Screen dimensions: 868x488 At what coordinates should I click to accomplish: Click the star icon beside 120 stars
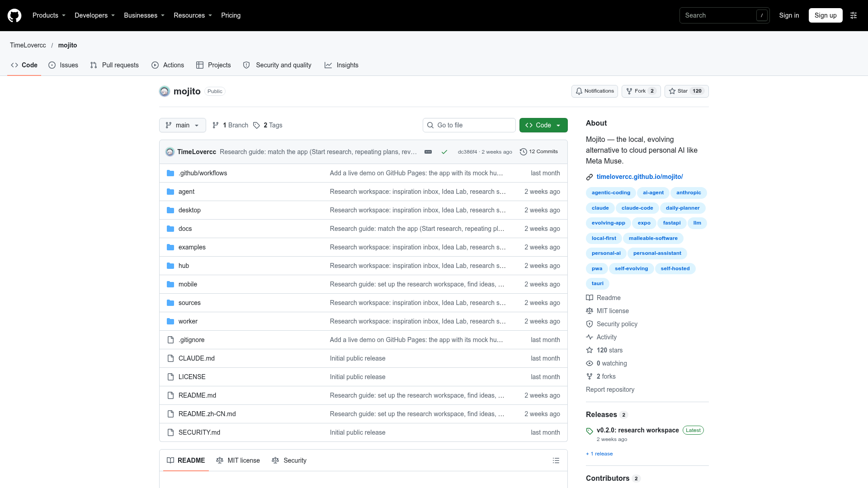(x=590, y=350)
